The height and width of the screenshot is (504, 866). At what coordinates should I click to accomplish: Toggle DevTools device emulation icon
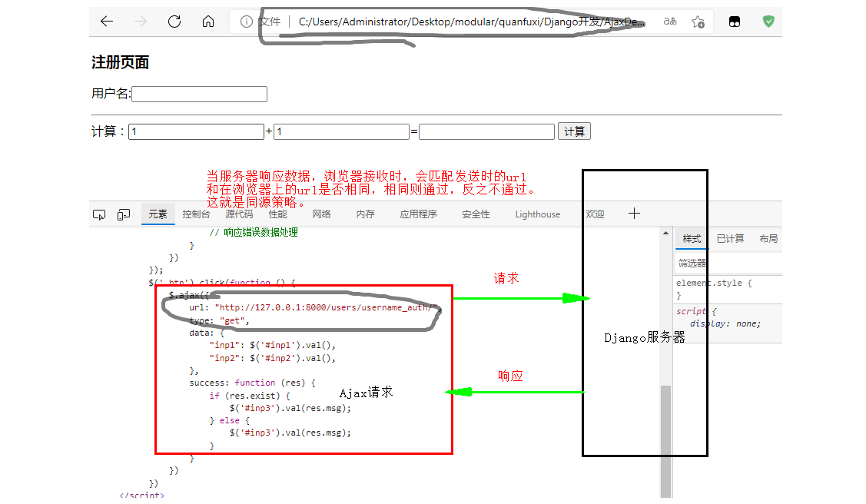pyautogui.click(x=124, y=215)
